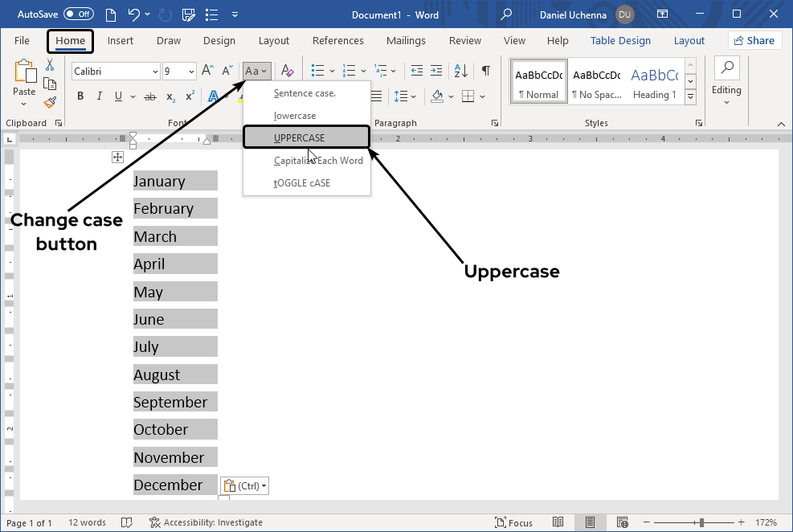Click the Clear All Formatting icon

(x=288, y=71)
